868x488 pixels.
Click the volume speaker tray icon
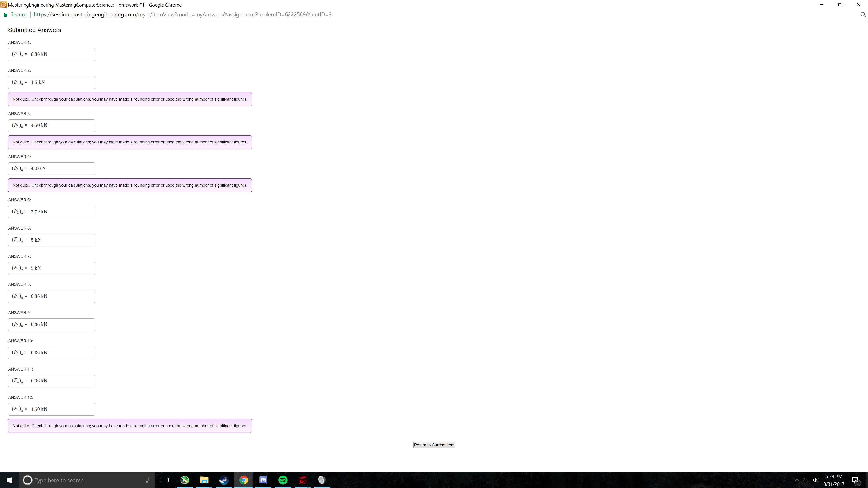coord(815,480)
